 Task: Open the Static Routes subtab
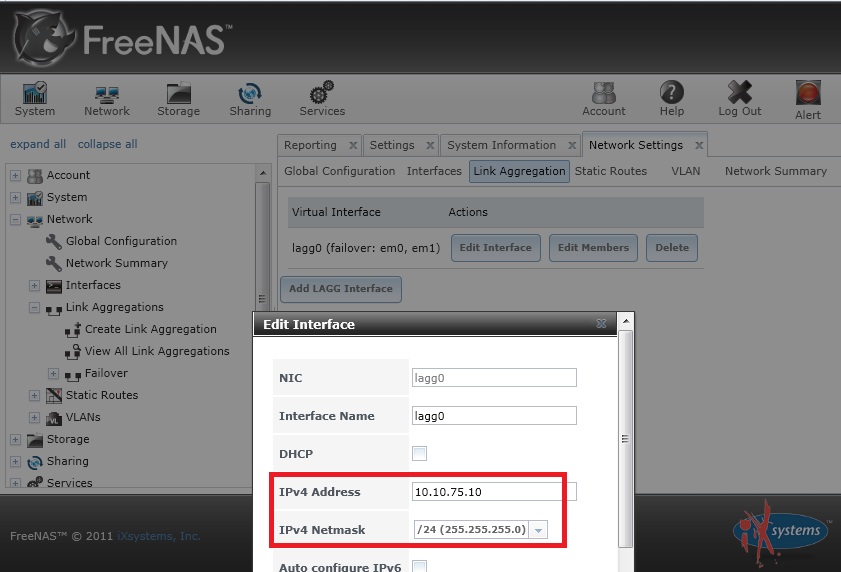(611, 171)
